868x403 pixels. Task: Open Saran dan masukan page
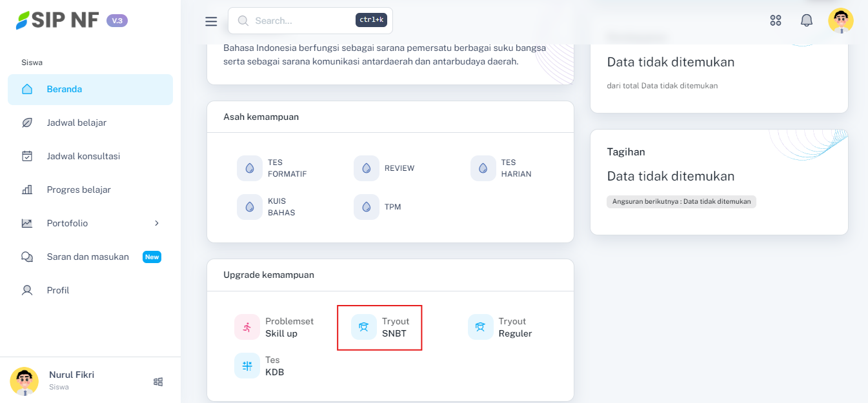(88, 257)
